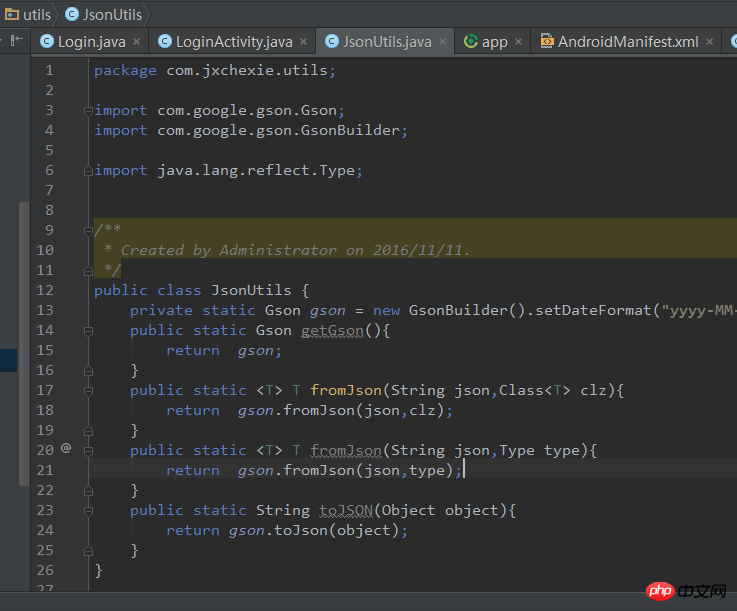Close the AndroidManifest.xml tab

tap(710, 41)
